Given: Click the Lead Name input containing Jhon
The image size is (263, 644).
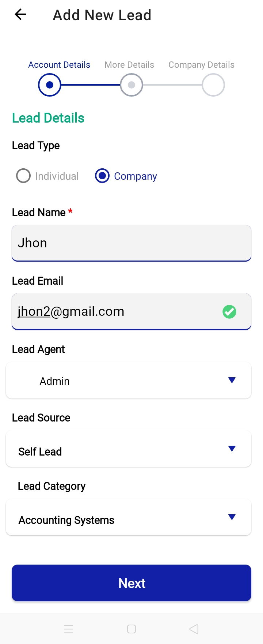Looking at the screenshot, I should 131,243.
